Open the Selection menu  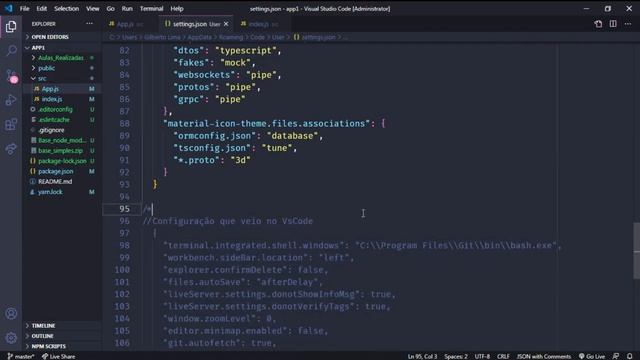(x=67, y=9)
